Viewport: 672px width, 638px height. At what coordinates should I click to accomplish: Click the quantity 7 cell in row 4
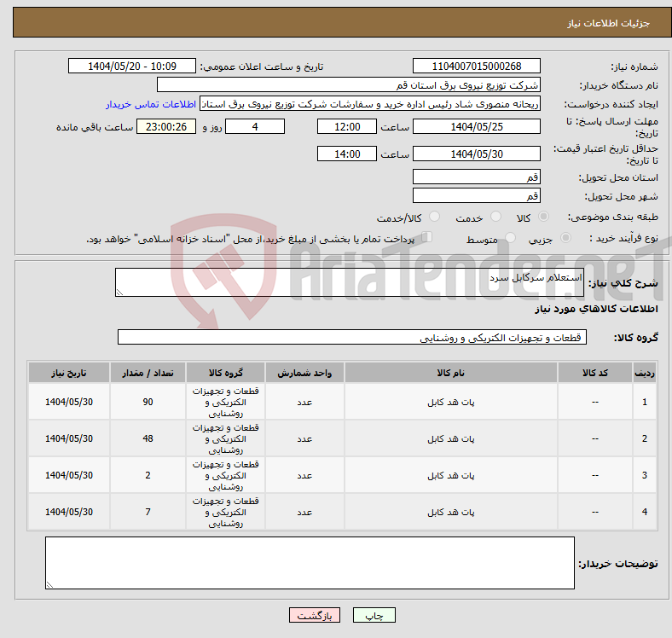pyautogui.click(x=148, y=512)
